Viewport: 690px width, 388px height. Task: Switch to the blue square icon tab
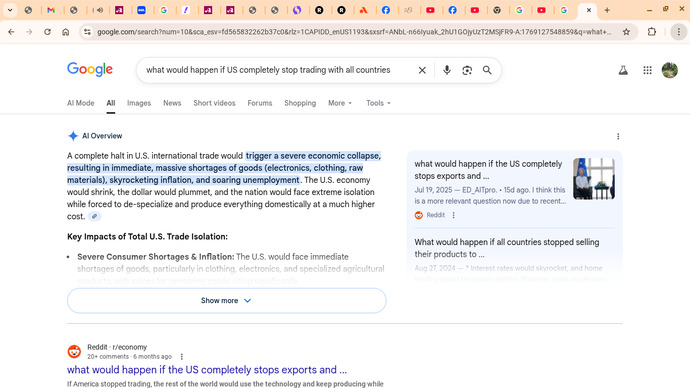pyautogui.click(x=141, y=10)
